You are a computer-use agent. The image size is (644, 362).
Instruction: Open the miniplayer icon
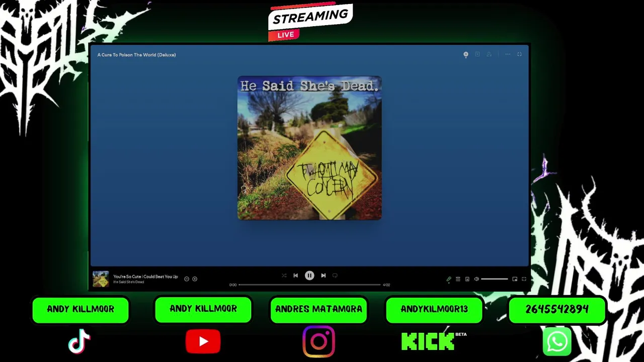coord(515,279)
